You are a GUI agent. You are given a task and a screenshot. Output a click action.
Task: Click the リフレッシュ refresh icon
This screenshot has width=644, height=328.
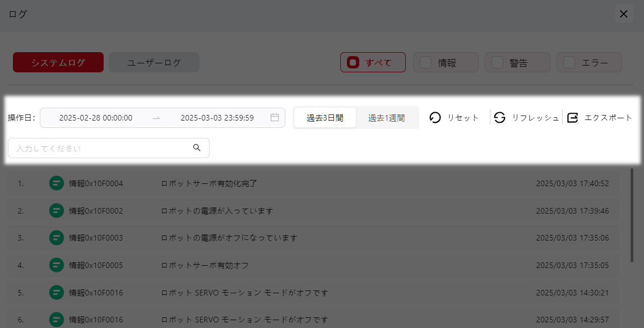(499, 118)
